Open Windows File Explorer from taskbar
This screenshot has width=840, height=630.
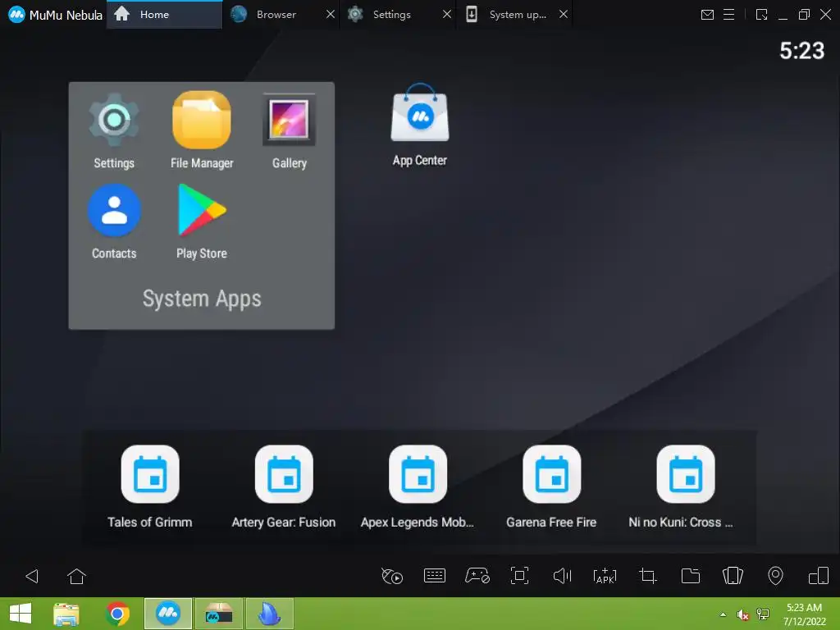[x=66, y=614]
